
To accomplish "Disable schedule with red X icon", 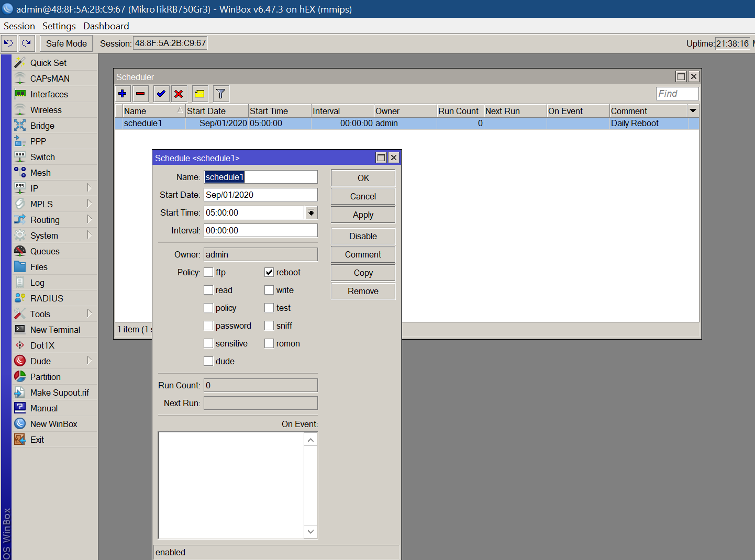I will 179,94.
